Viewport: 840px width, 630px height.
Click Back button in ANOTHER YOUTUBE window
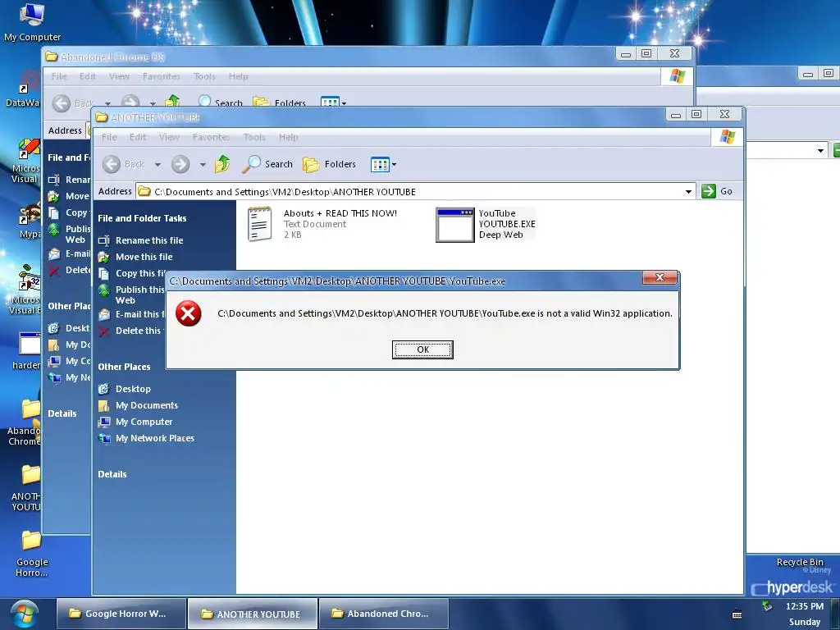124,164
